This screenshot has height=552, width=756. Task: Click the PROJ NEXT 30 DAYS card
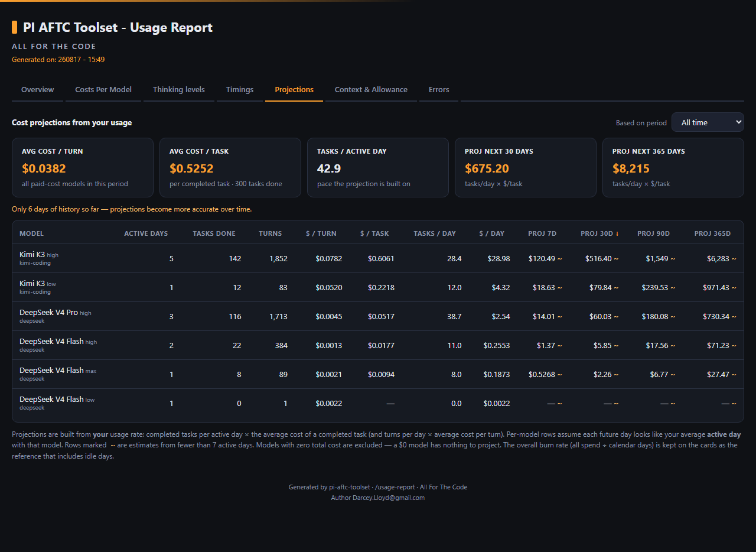tap(526, 167)
